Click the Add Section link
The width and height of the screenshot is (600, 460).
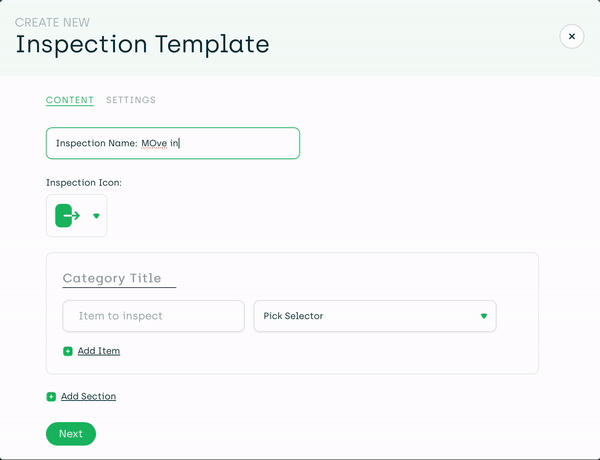(88, 396)
